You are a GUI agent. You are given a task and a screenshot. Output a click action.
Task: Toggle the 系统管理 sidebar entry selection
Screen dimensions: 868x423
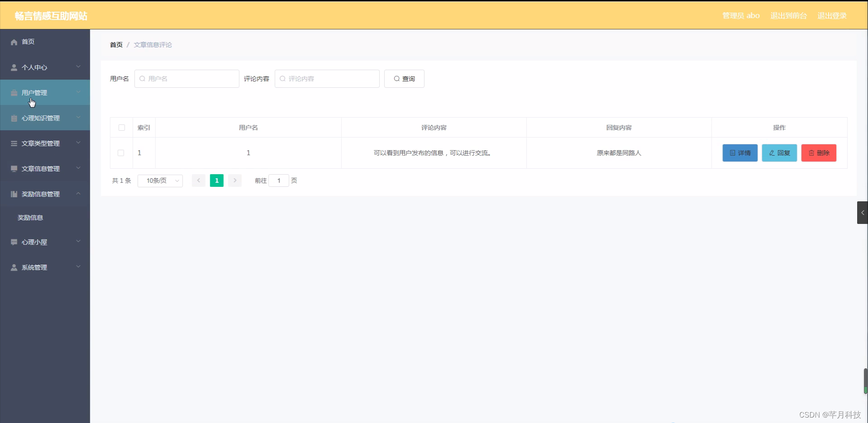pos(35,267)
